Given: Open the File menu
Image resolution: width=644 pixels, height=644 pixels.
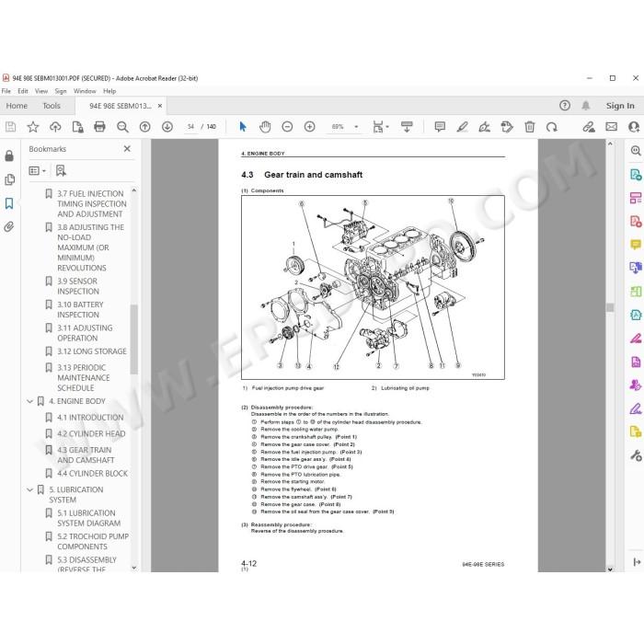Looking at the screenshot, I should tap(6, 91).
